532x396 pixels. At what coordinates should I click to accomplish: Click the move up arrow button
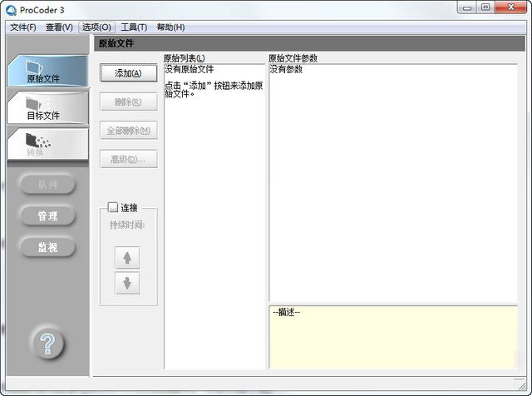tap(127, 258)
